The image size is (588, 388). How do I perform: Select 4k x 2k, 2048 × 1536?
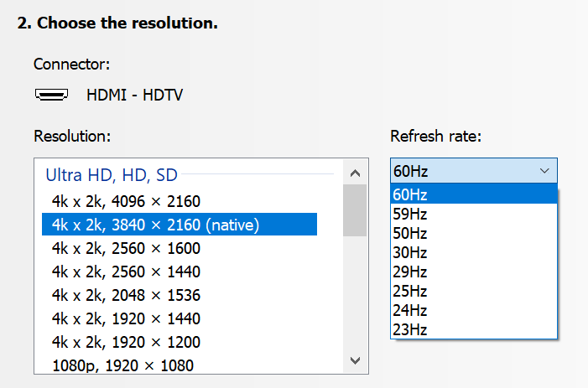click(x=126, y=295)
